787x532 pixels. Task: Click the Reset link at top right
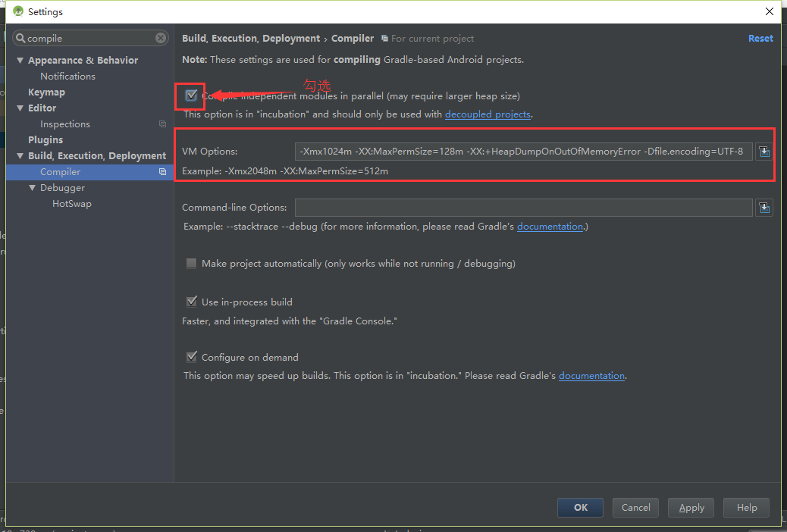tap(760, 38)
